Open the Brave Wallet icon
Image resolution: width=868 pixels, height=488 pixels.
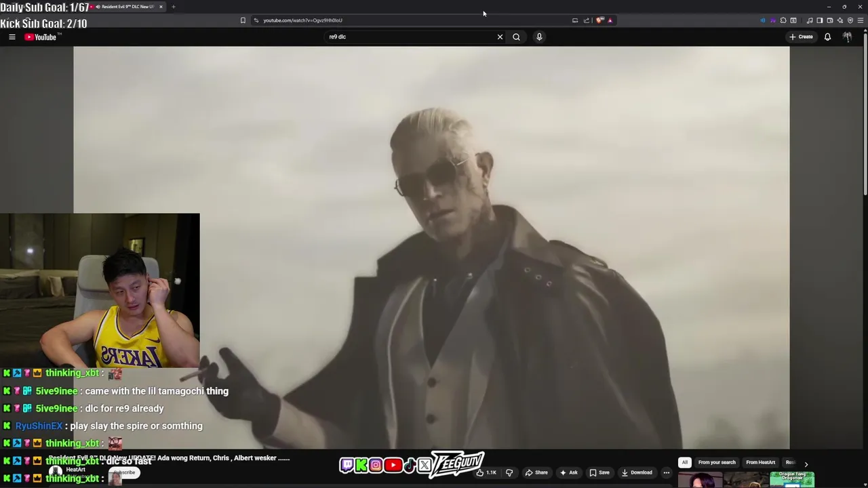pos(830,20)
